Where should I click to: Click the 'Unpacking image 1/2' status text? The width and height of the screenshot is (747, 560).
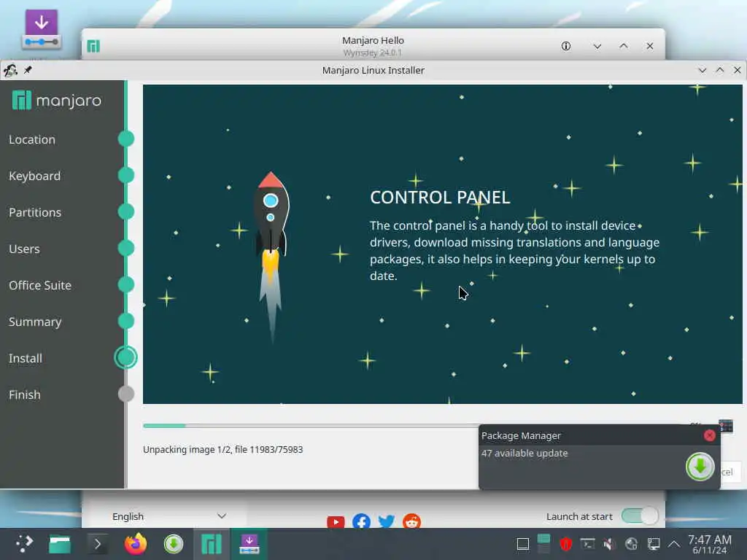coord(222,449)
